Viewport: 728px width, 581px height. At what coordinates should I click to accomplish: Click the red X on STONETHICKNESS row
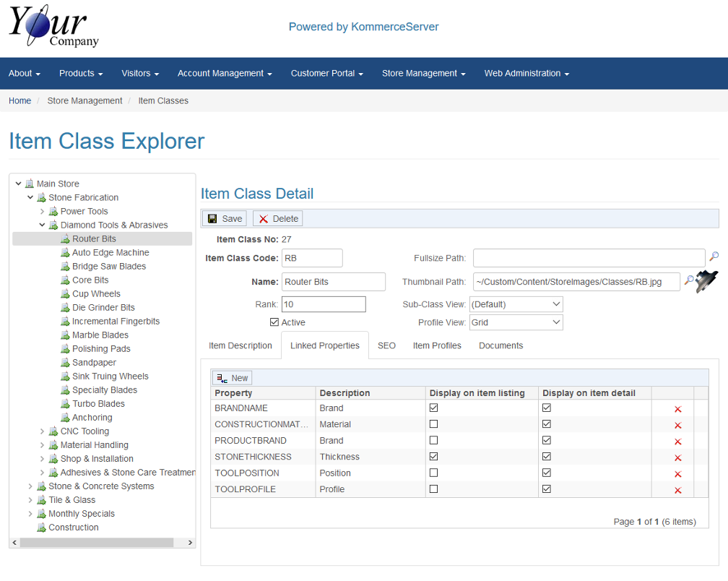point(677,458)
